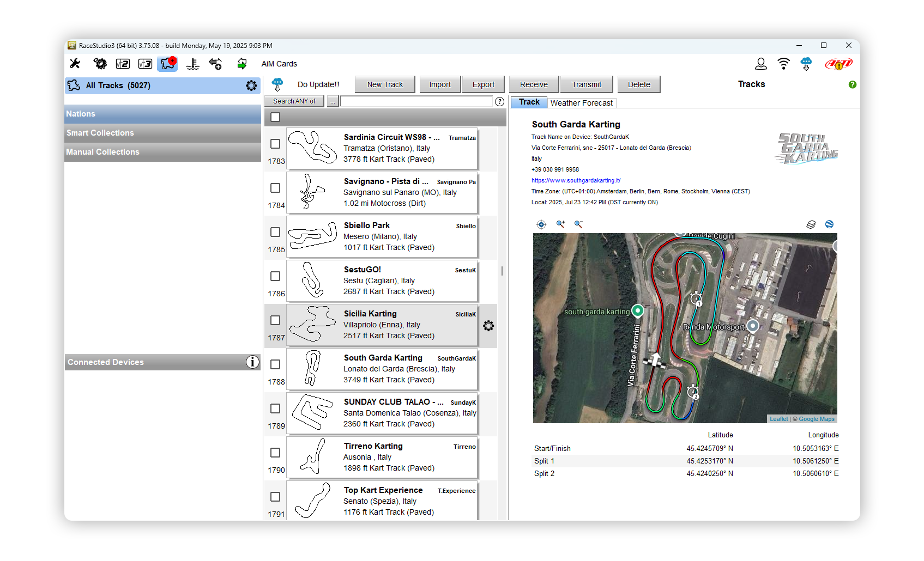Center the map on the track
This screenshot has height=561, width=924.
coord(541,224)
